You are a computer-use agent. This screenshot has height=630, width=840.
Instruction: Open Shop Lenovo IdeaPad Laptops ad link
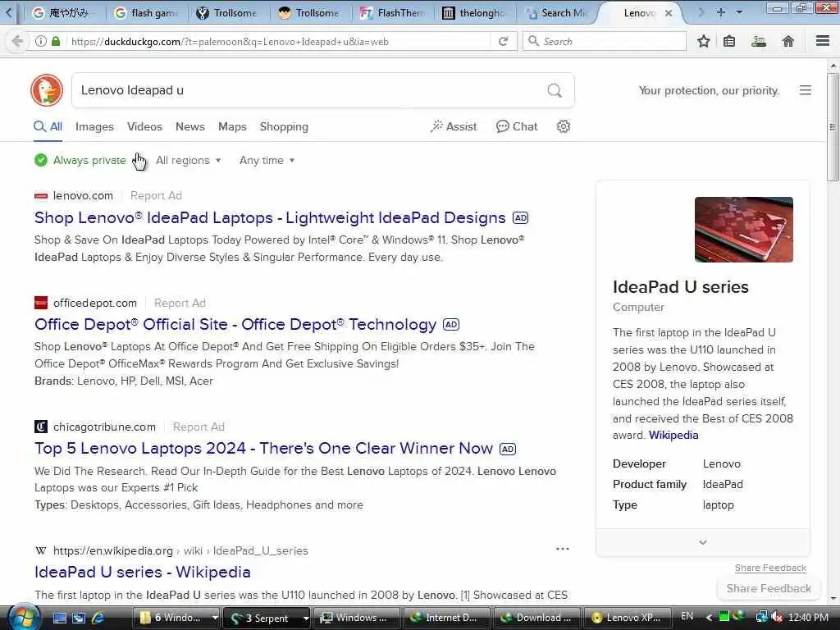[x=270, y=217]
